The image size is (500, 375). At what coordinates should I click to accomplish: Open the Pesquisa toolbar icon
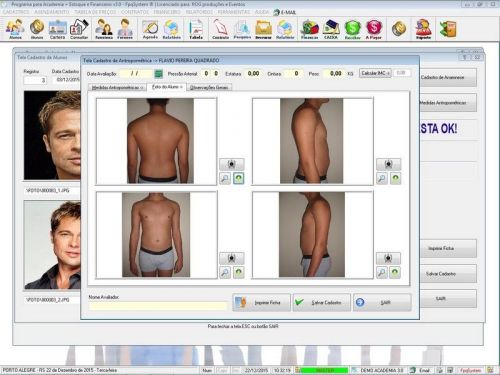[242, 29]
